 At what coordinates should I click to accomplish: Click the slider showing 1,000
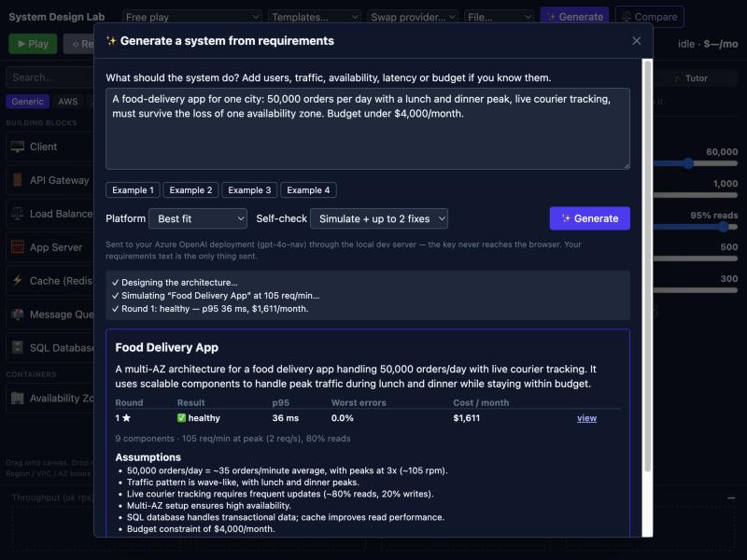(696, 195)
